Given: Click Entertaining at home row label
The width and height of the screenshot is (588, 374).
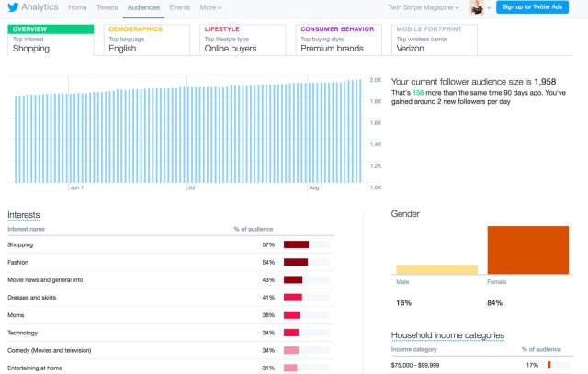Looking at the screenshot, I should pos(35,368).
